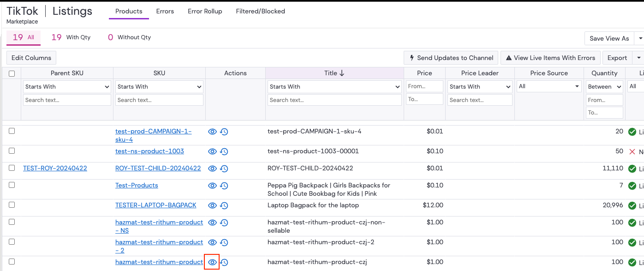The width and height of the screenshot is (644, 271).
Task: Switch to the Error Rollup tab
Action: (x=205, y=11)
